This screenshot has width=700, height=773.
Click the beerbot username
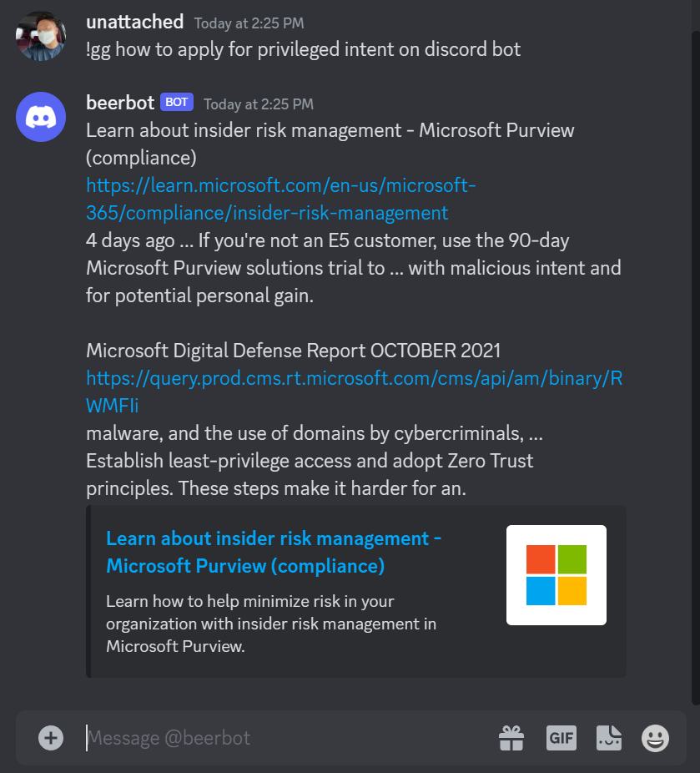click(120, 103)
